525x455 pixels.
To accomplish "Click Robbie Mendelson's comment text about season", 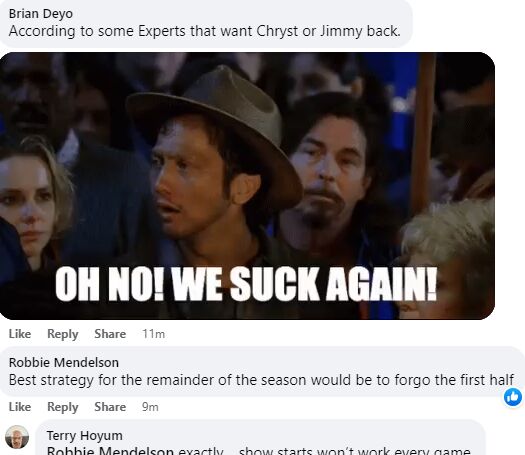I will pos(261,380).
